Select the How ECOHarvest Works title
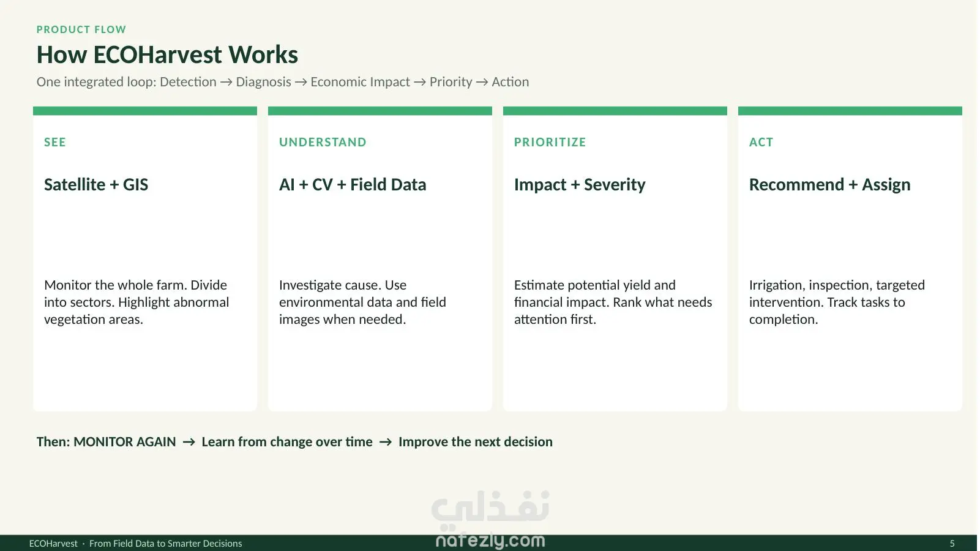The height and width of the screenshot is (551, 980). tap(167, 54)
